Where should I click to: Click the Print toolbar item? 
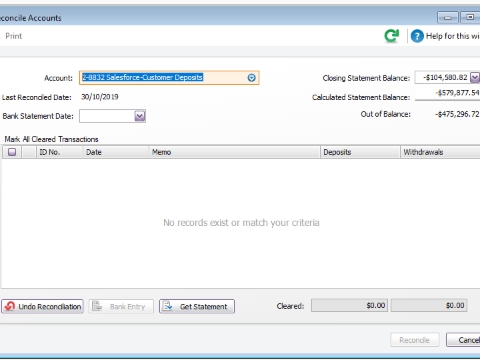[13, 36]
